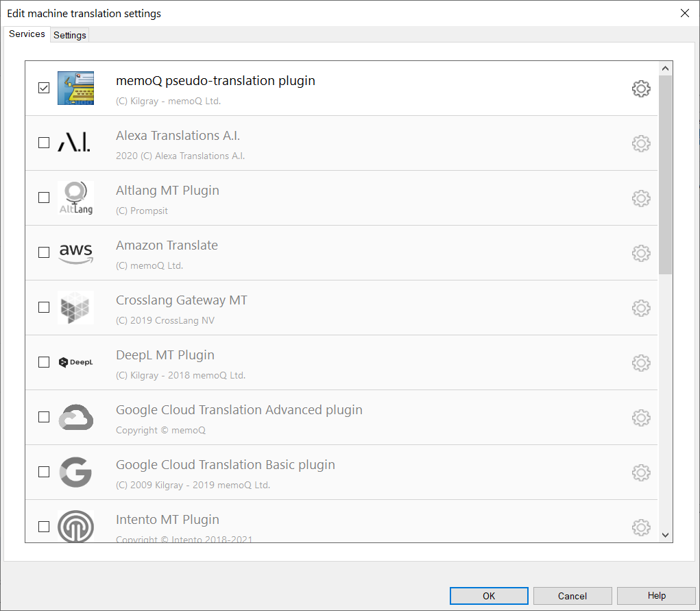The width and height of the screenshot is (700, 611).
Task: Select 'DeepL MT Plugin' title text
Action: point(165,355)
